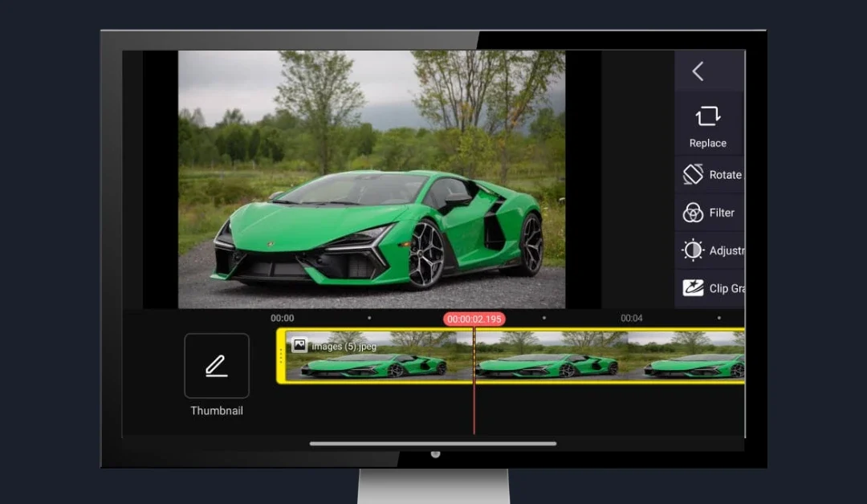Click the yellow left trim handle
This screenshot has width=867, height=504.
[x=281, y=356]
